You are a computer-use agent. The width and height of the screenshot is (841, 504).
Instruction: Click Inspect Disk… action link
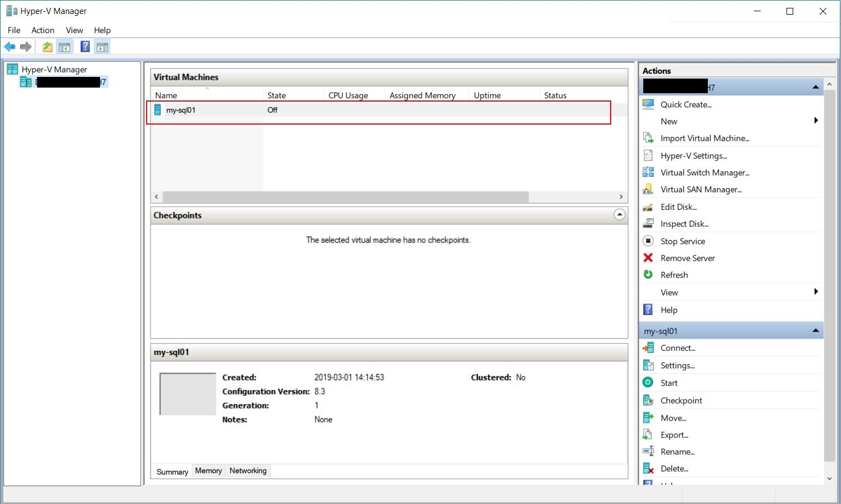click(x=685, y=223)
